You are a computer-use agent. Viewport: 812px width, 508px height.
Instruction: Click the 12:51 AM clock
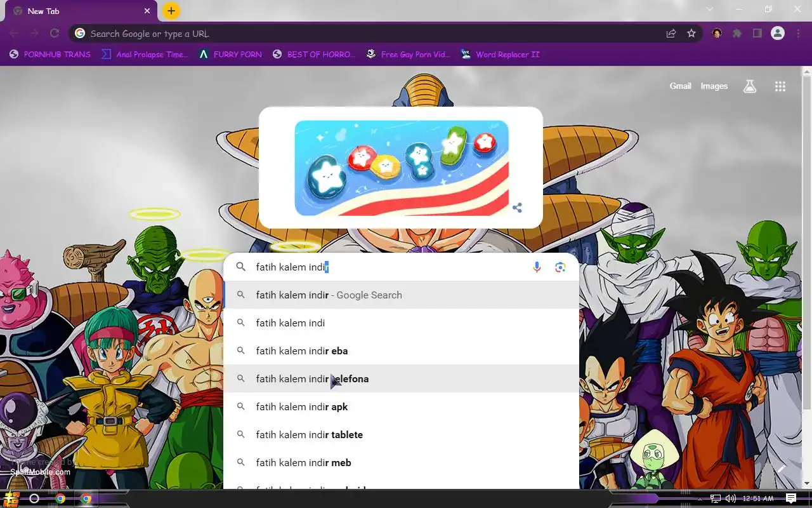(758, 498)
